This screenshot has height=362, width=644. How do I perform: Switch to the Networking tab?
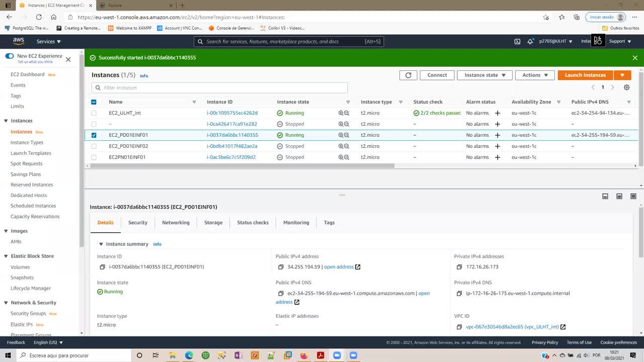click(176, 223)
